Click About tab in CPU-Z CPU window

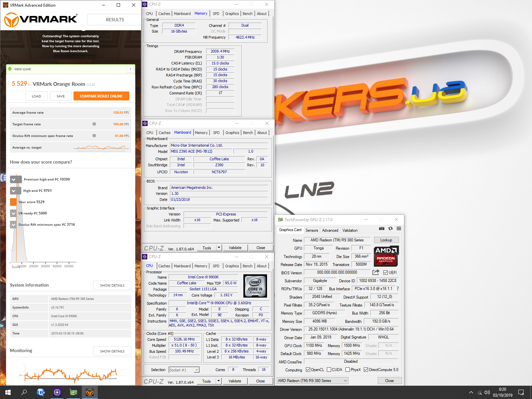click(262, 266)
